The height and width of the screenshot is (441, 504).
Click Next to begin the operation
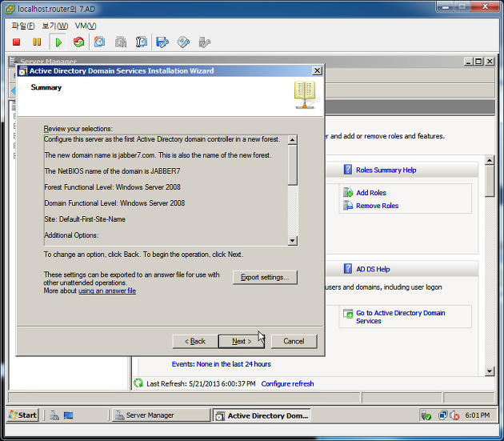click(242, 341)
